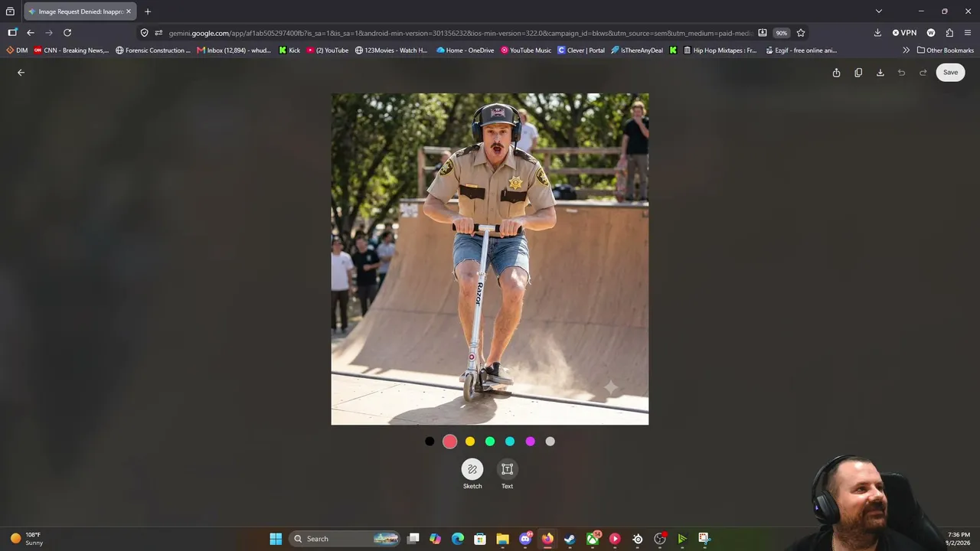Image resolution: width=980 pixels, height=551 pixels.
Task: Open the Windows Start menu
Action: 276,539
